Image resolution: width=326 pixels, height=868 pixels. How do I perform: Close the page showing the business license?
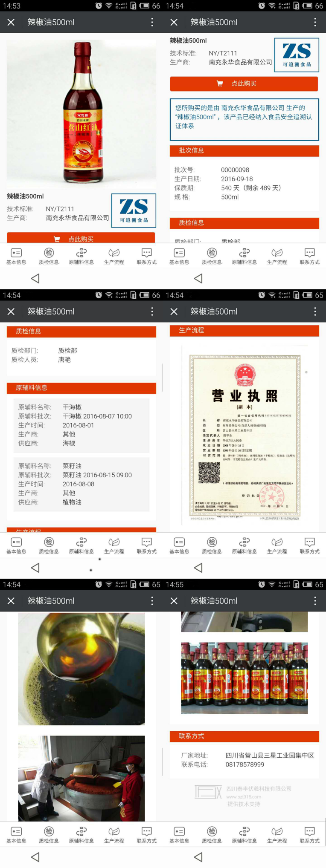[x=174, y=311]
